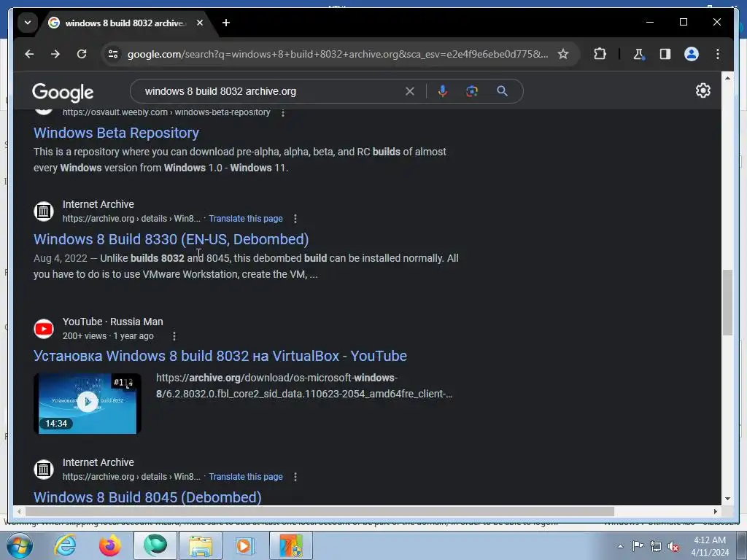Click the vertical scrollbar thumb
This screenshot has height=560, width=747.
[x=727, y=303]
